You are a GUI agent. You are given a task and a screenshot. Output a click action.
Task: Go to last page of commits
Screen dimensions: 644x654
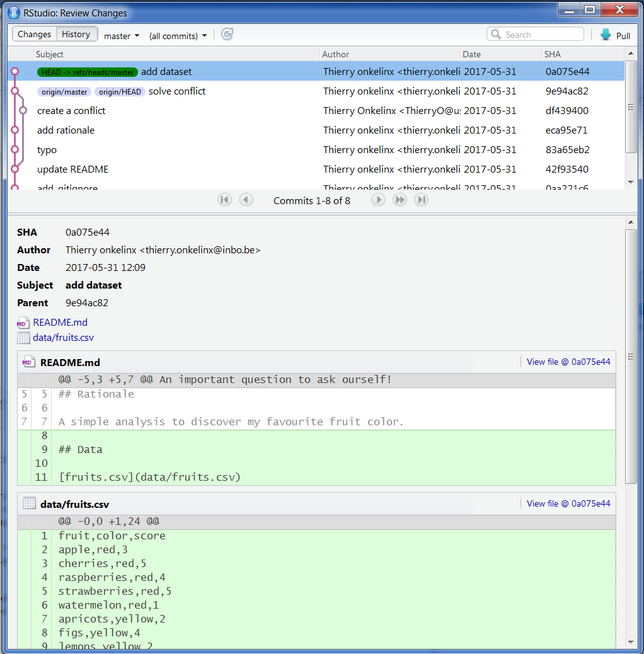tap(422, 200)
